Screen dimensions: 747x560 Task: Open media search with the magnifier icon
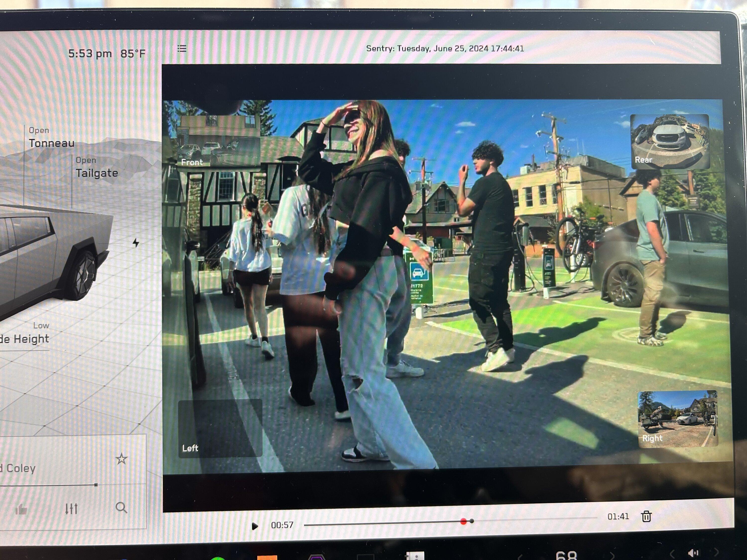click(x=121, y=507)
